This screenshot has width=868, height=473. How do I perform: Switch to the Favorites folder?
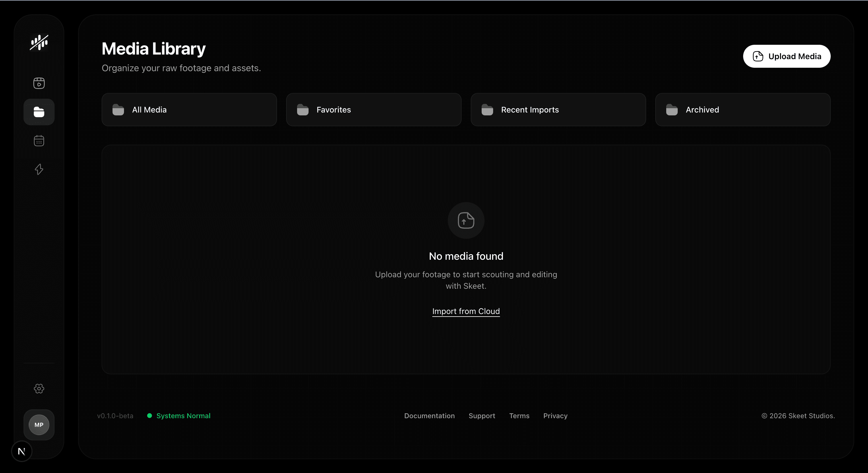(373, 110)
